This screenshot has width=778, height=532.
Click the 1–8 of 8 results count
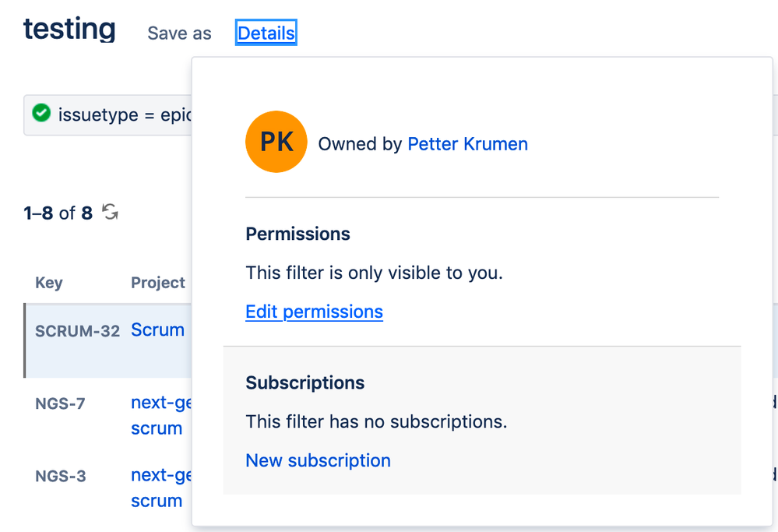pyautogui.click(x=58, y=213)
